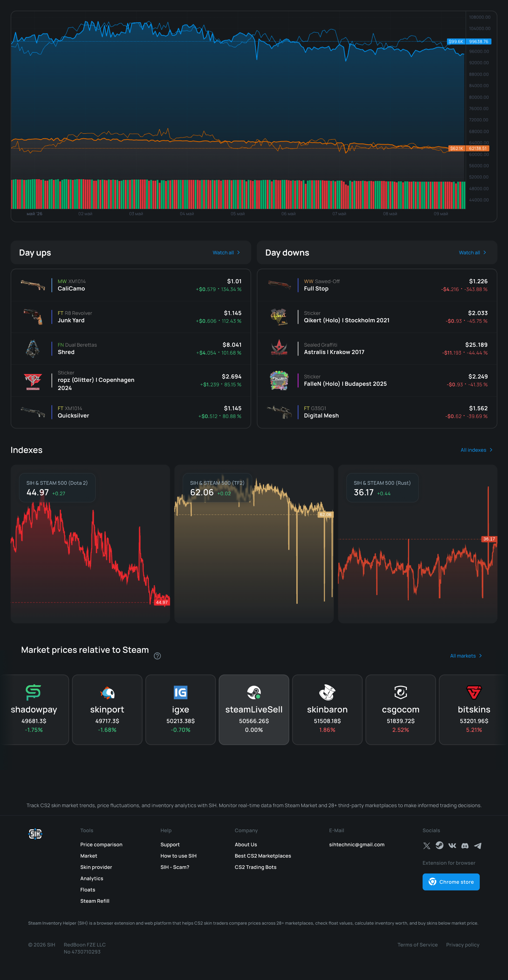
Task: Open the Steam Refill footer link
Action: pyautogui.click(x=95, y=901)
